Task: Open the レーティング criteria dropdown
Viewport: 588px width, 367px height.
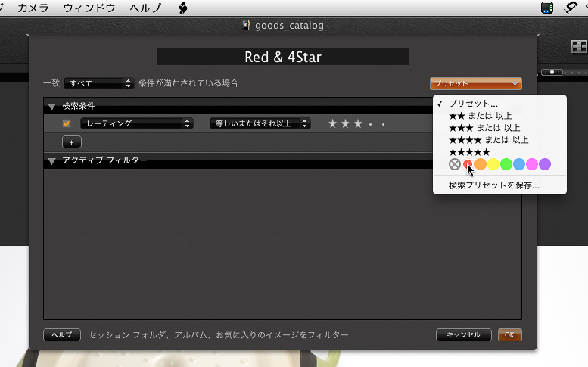Action: pos(136,123)
